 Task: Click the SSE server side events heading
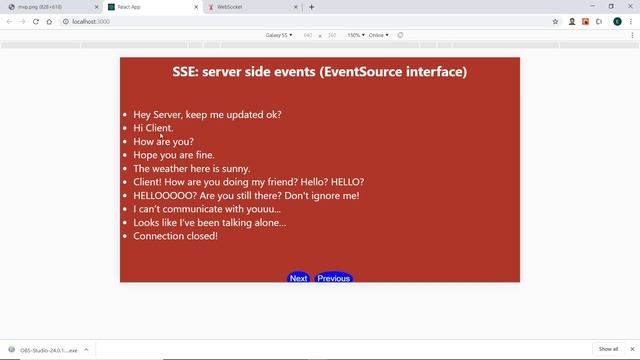[320, 72]
